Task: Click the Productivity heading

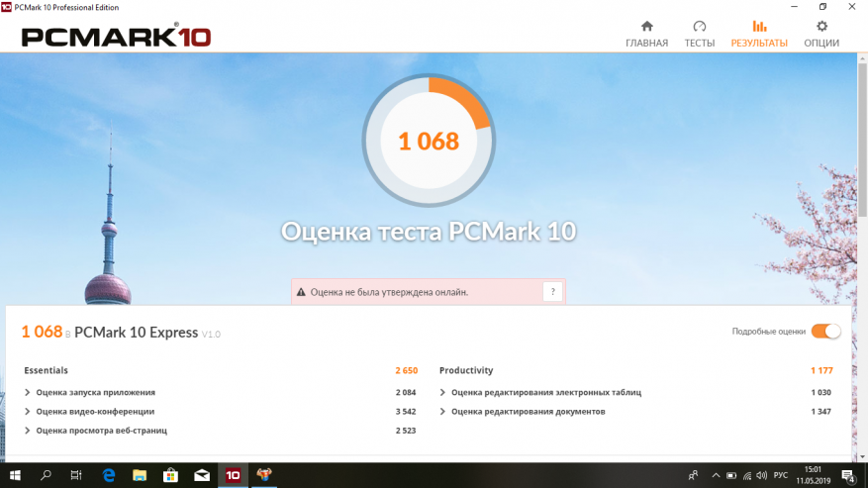Action: [466, 370]
